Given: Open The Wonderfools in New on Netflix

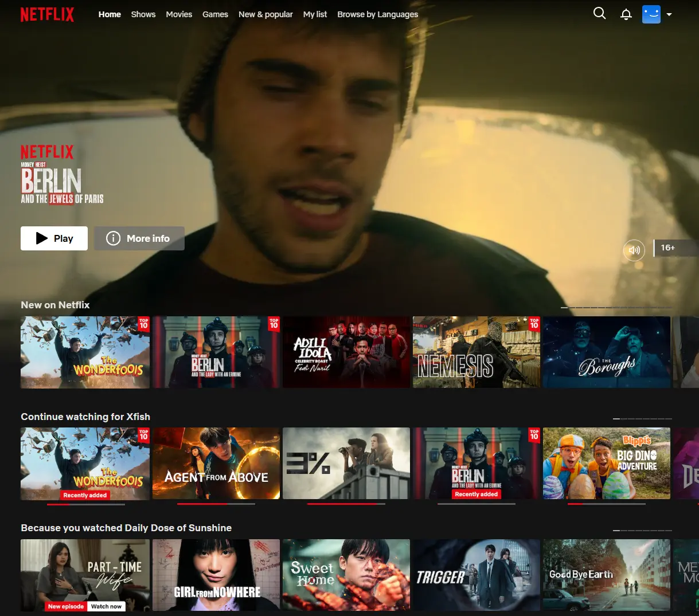Looking at the screenshot, I should click(x=85, y=352).
